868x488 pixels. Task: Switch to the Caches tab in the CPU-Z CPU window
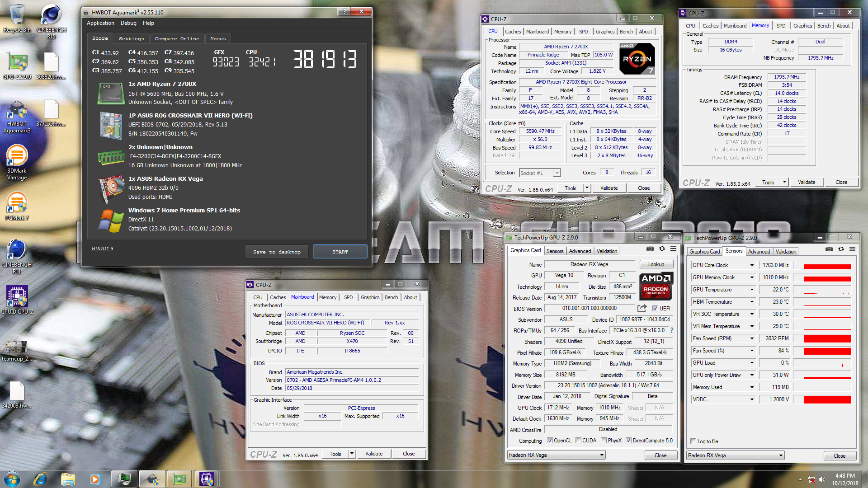(513, 32)
